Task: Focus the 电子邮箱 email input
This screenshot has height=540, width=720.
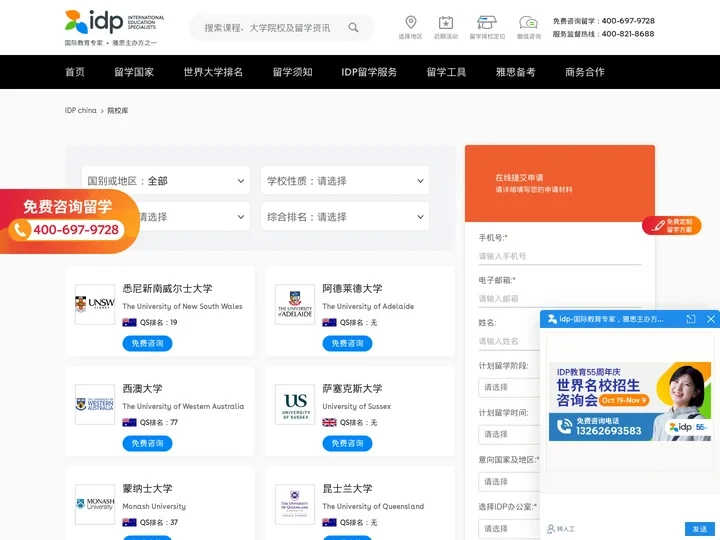Action: [560, 298]
